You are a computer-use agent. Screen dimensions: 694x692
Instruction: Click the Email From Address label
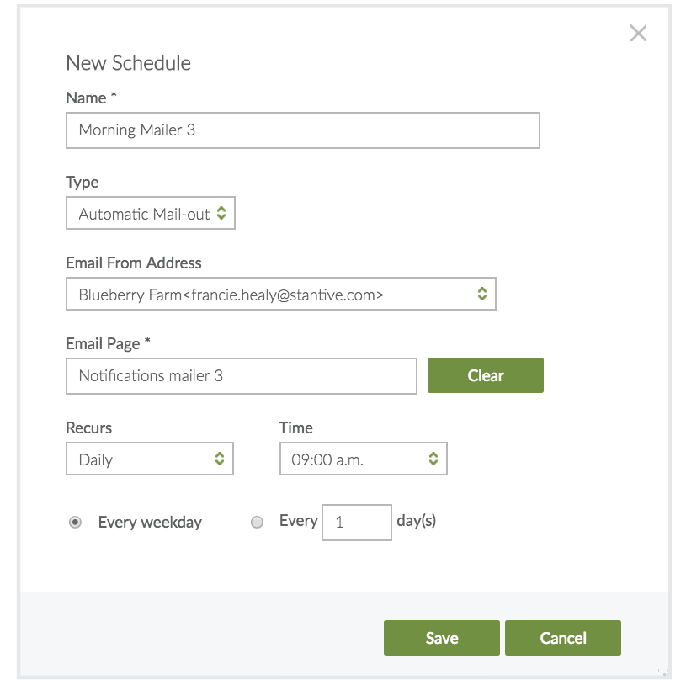(x=133, y=263)
